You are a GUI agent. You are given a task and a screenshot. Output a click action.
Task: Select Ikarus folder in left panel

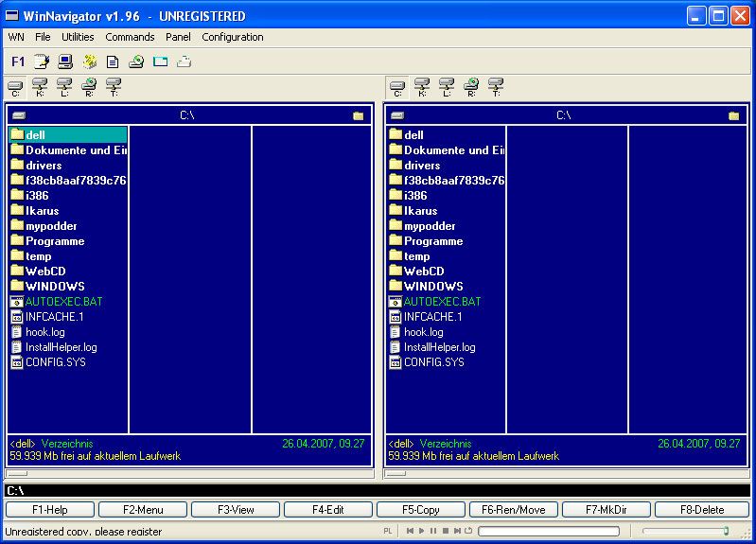tap(68, 211)
